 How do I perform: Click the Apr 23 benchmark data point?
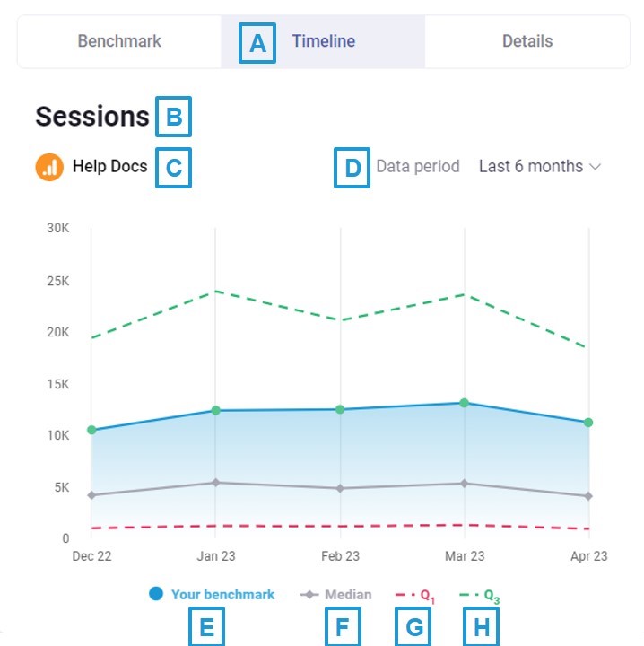[x=588, y=422]
